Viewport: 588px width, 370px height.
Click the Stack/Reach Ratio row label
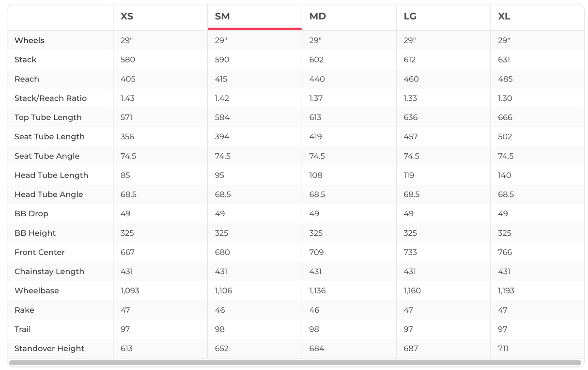coord(50,98)
